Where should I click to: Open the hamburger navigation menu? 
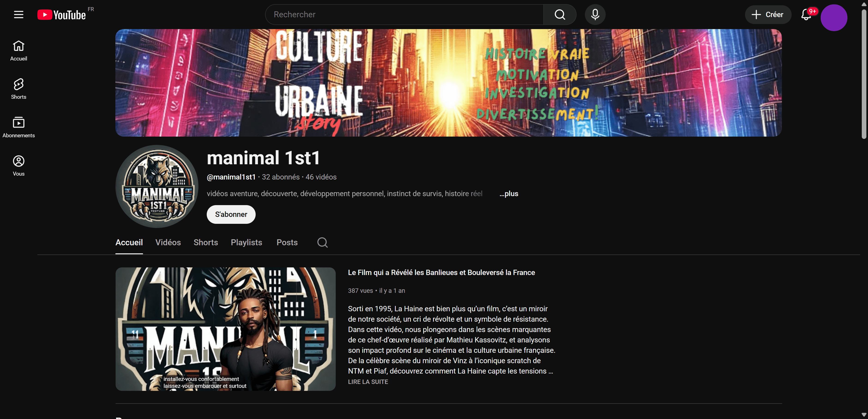[18, 15]
